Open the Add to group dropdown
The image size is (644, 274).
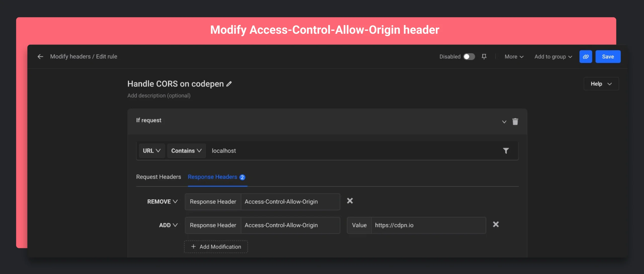pyautogui.click(x=553, y=57)
